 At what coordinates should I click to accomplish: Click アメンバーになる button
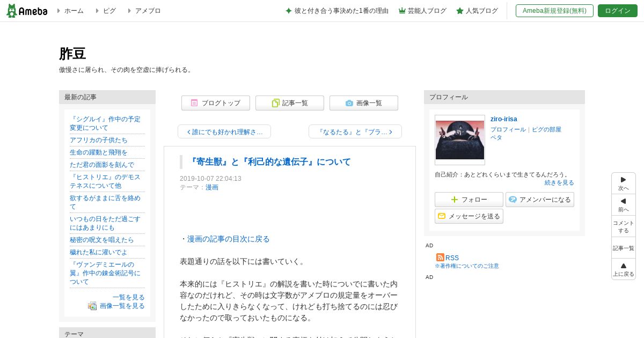coord(540,200)
